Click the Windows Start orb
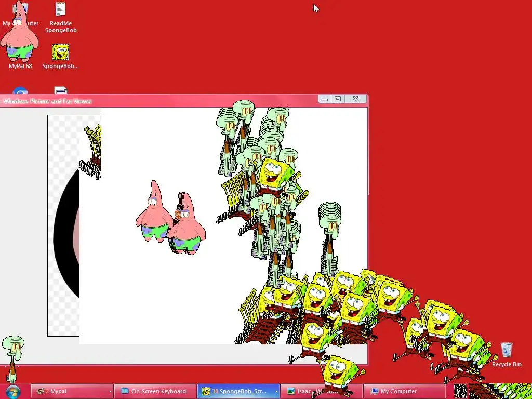This screenshot has width=532, height=399. [x=13, y=392]
